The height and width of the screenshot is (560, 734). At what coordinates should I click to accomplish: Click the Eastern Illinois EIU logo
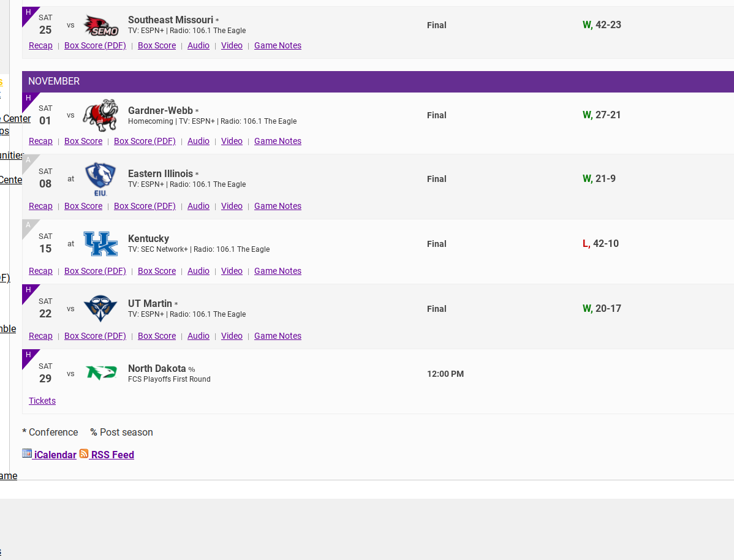[x=100, y=179]
